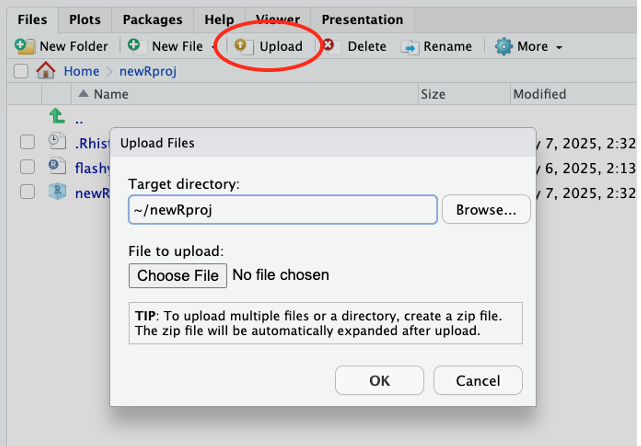Switch to the Packages tab

pyautogui.click(x=152, y=20)
